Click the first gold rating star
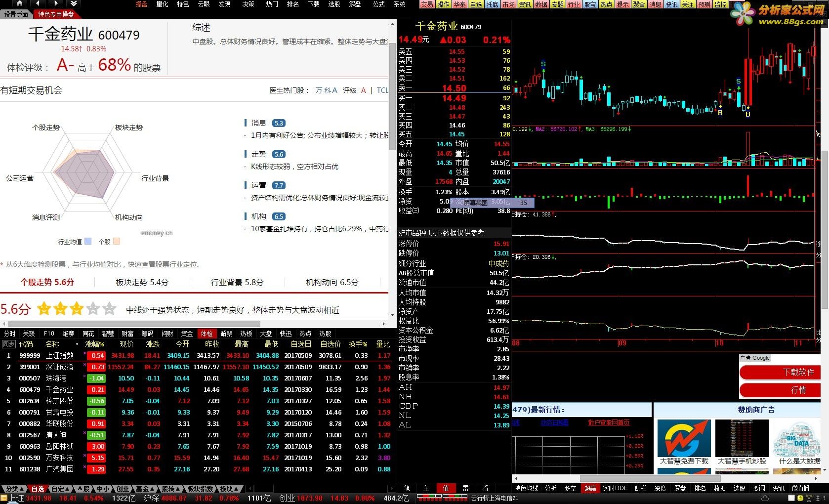 pos(44,309)
